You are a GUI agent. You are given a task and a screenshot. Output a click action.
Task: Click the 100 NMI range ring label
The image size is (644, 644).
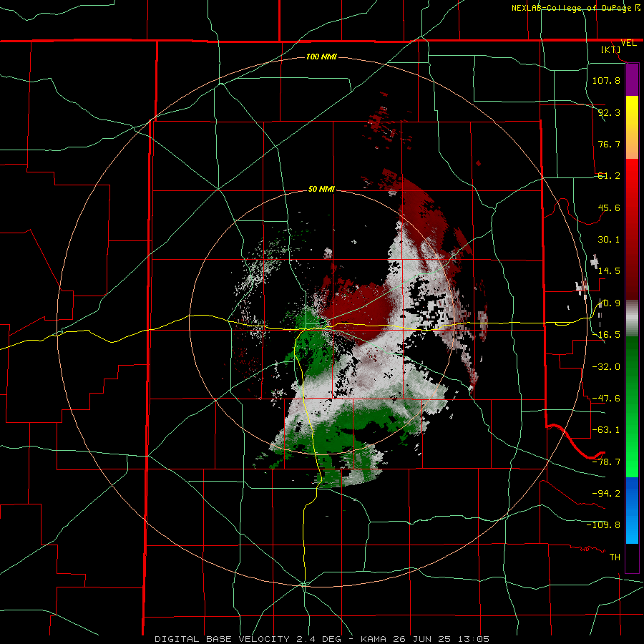coord(321,57)
